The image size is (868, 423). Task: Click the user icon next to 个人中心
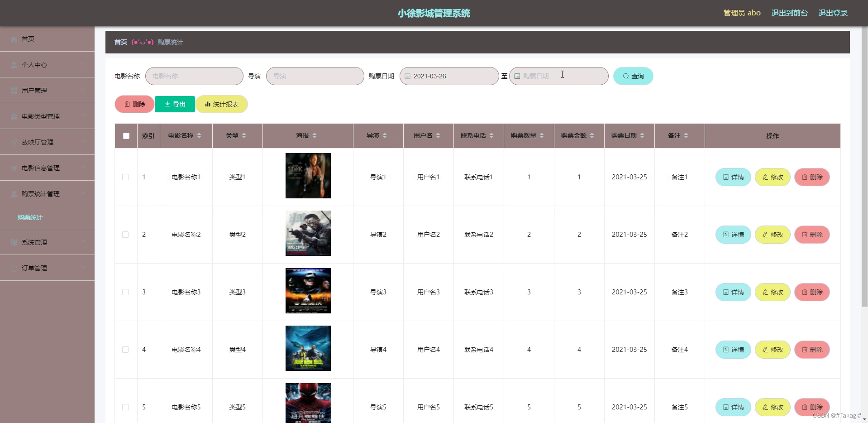coord(14,64)
